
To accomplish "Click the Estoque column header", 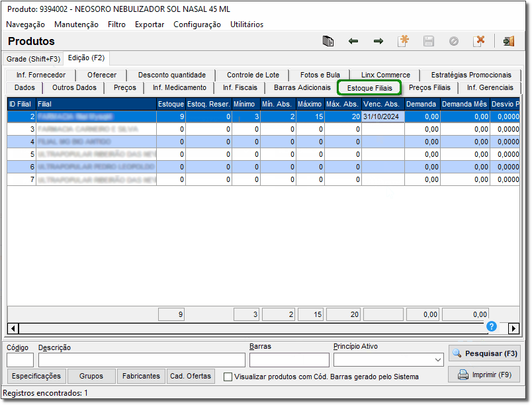I will [171, 104].
